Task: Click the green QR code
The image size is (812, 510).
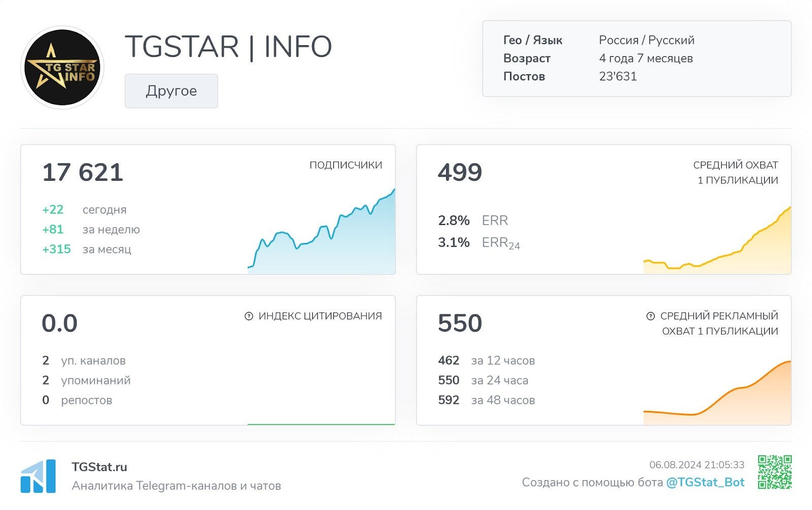Action: tap(774, 472)
